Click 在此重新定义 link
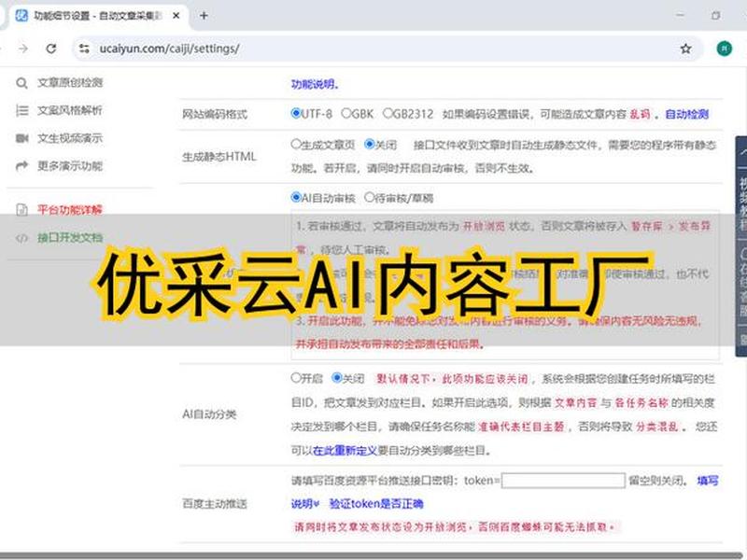The image size is (747, 560). pos(345,451)
